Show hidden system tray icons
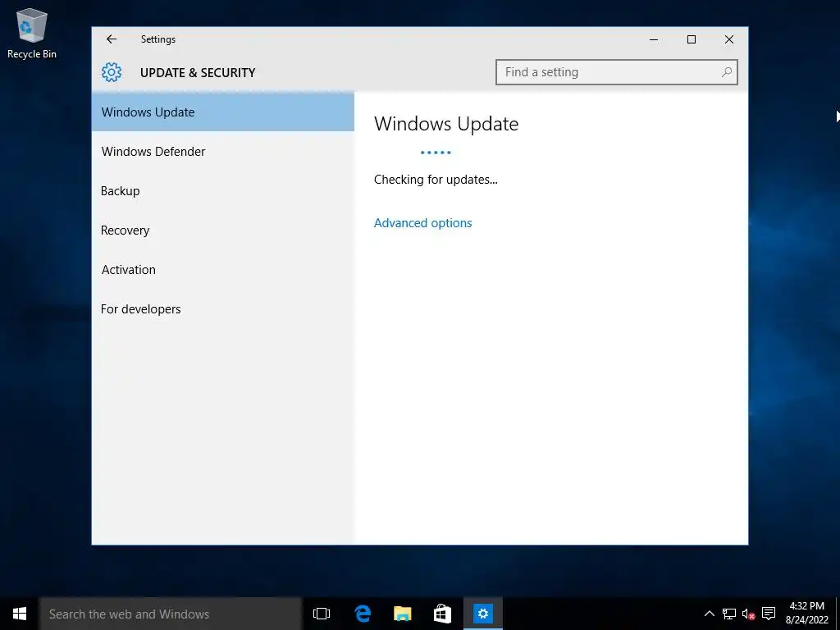Image resolution: width=840 pixels, height=630 pixels. (710, 614)
